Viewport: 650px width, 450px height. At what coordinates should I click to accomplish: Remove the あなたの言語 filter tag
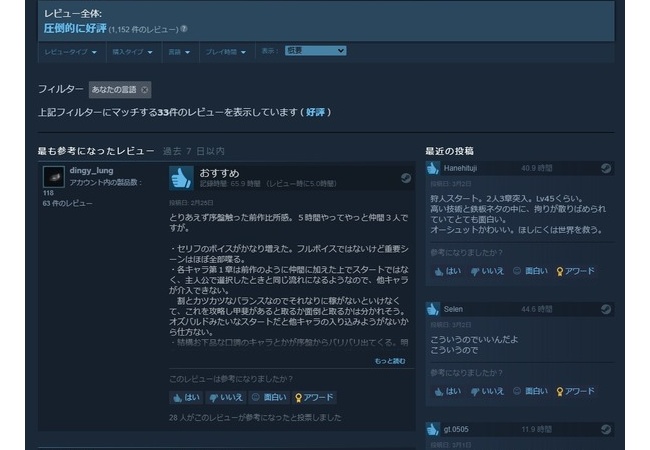point(144,90)
